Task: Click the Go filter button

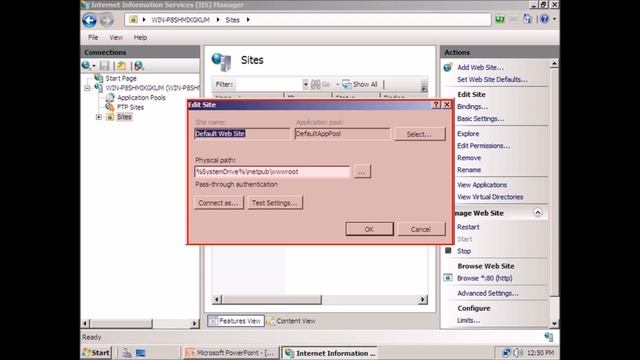Action: coord(321,84)
